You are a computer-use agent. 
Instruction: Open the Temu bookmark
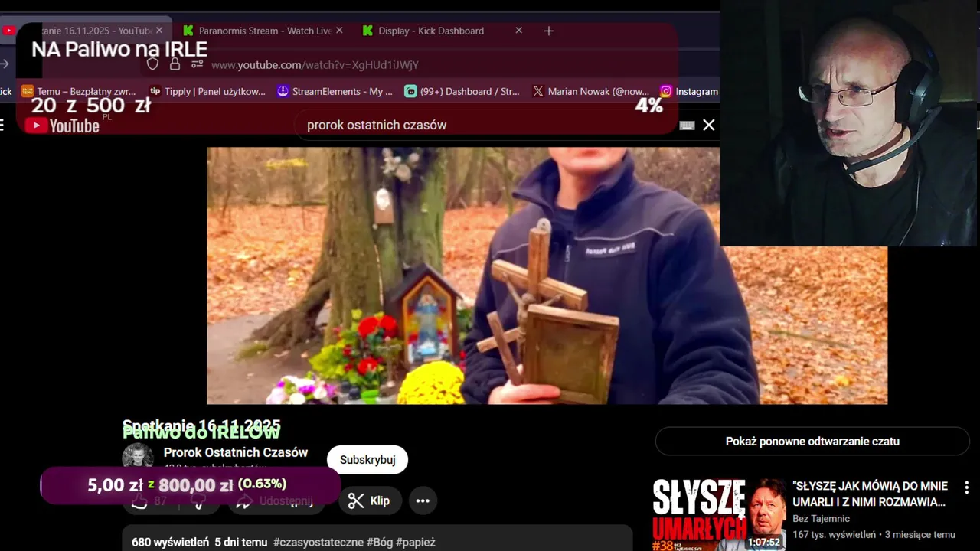point(79,91)
